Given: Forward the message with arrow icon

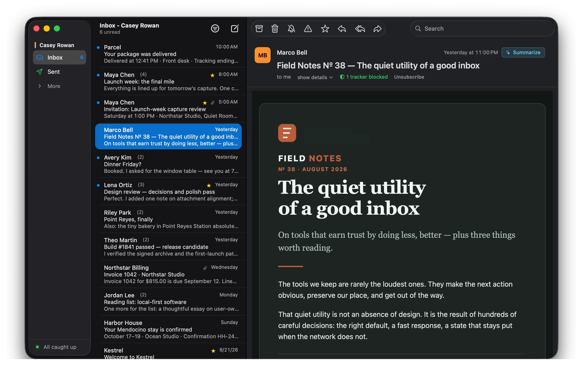Looking at the screenshot, I should point(377,28).
